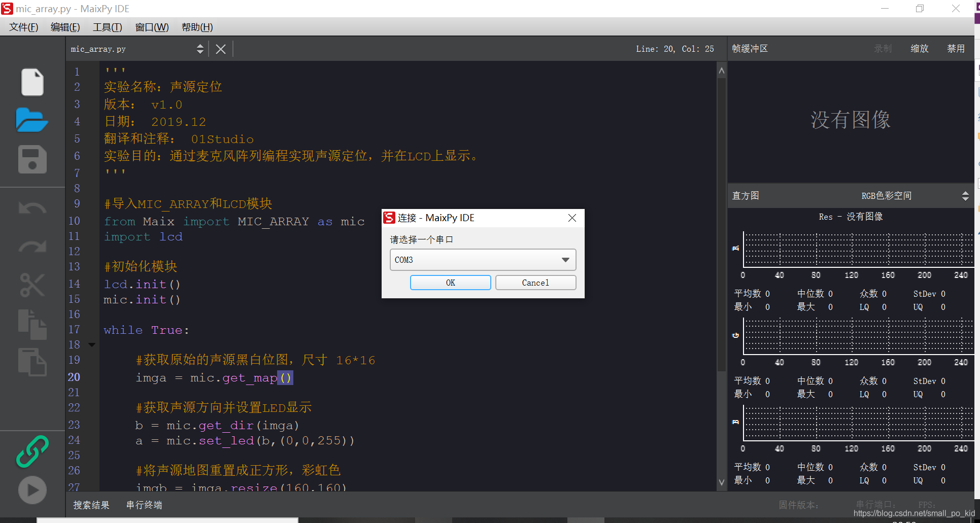This screenshot has height=523, width=980.
Task: Click line number 20 in gutter
Action: pyautogui.click(x=74, y=377)
